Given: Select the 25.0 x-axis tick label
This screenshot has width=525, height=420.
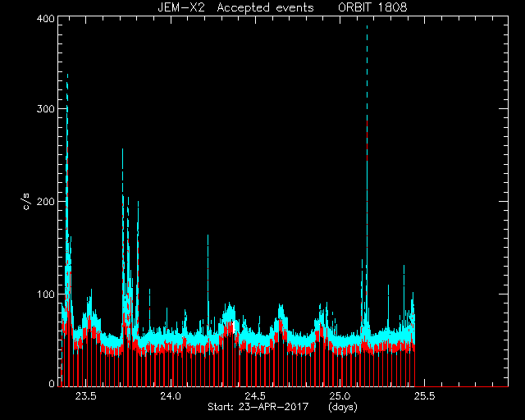Looking at the screenshot, I should point(340,396).
